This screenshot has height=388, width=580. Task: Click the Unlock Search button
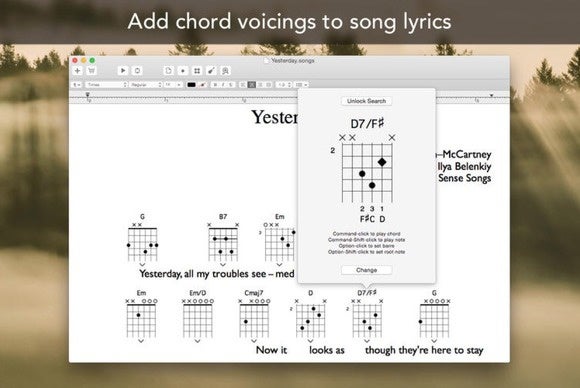[x=366, y=101]
